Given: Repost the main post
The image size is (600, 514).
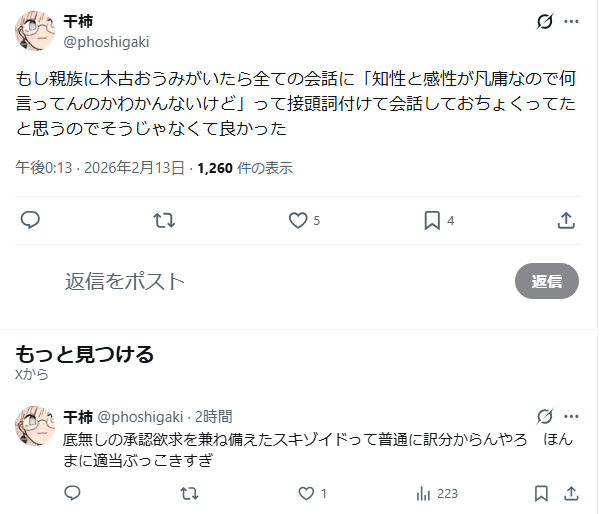Looking at the screenshot, I should (164, 220).
